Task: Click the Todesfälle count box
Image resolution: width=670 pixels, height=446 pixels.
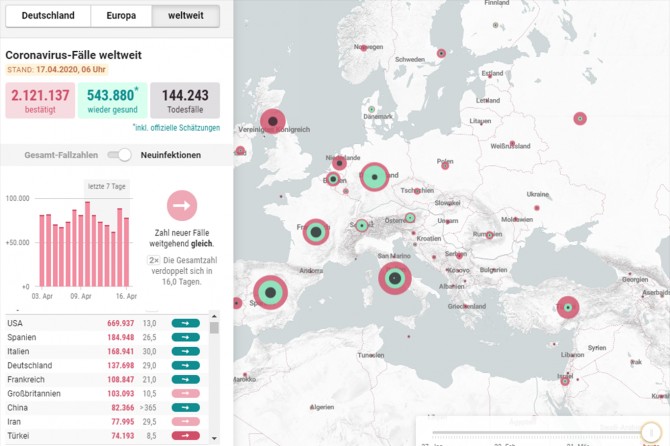Action: tap(185, 100)
